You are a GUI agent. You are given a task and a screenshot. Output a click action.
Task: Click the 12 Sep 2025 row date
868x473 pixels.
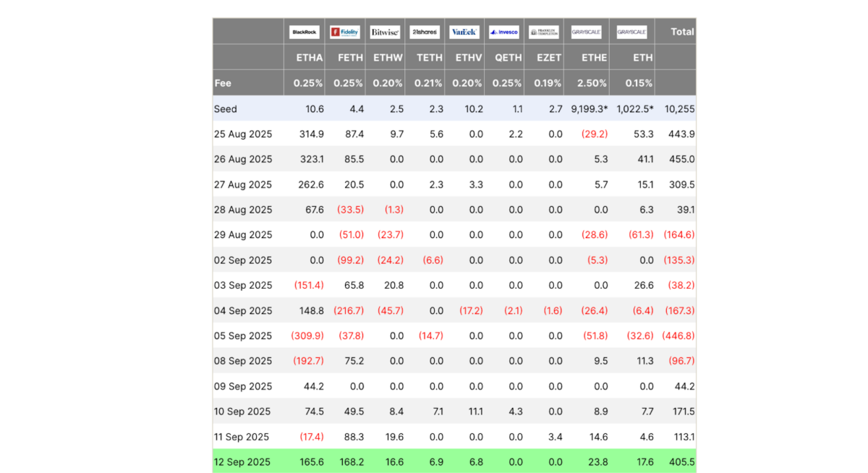coord(242,462)
